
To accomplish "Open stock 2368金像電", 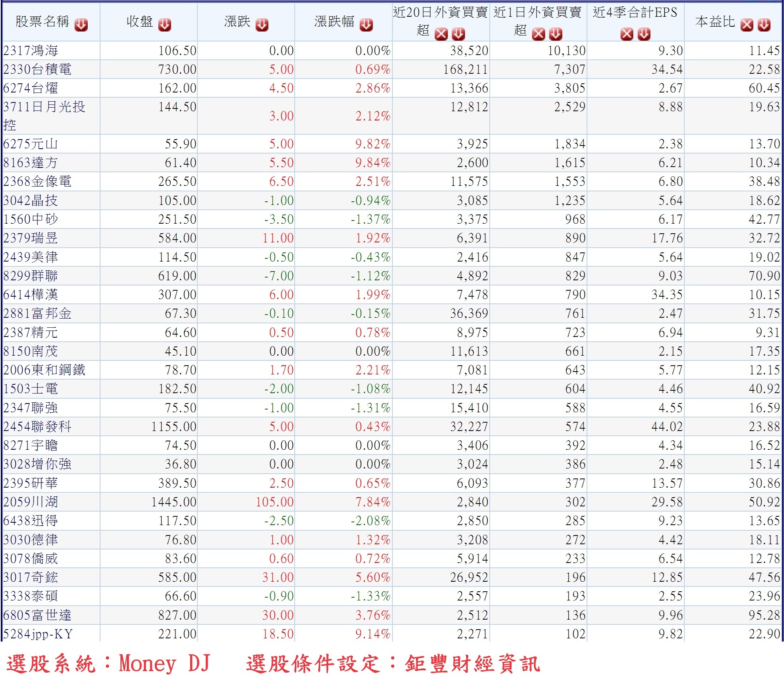I will click(37, 181).
